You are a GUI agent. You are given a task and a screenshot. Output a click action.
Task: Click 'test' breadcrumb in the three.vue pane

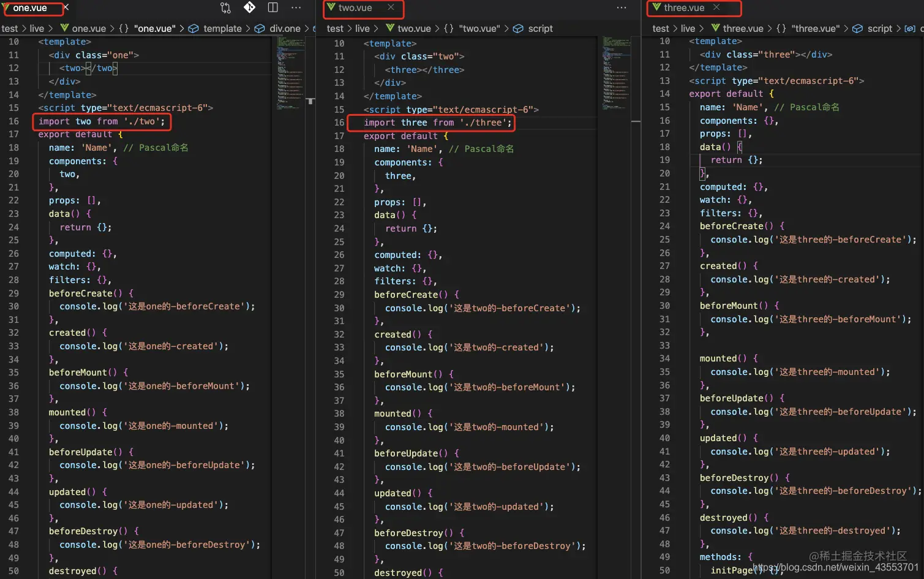[x=661, y=29]
